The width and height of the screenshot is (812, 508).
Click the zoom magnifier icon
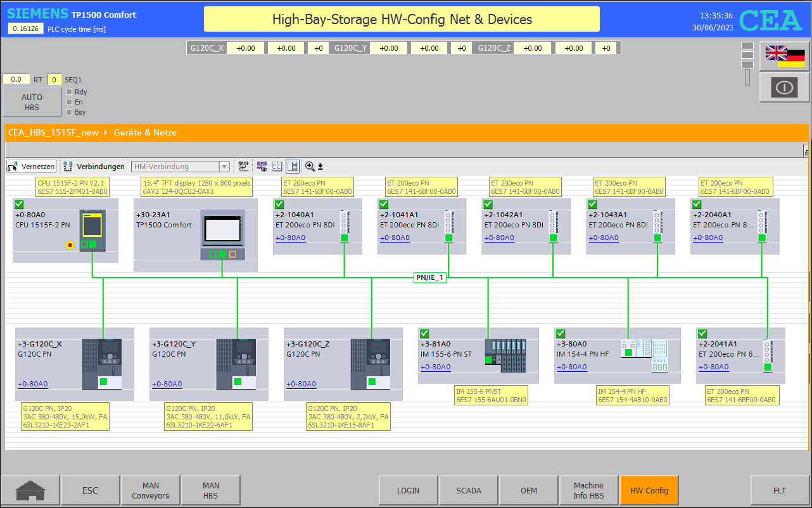tap(310, 167)
